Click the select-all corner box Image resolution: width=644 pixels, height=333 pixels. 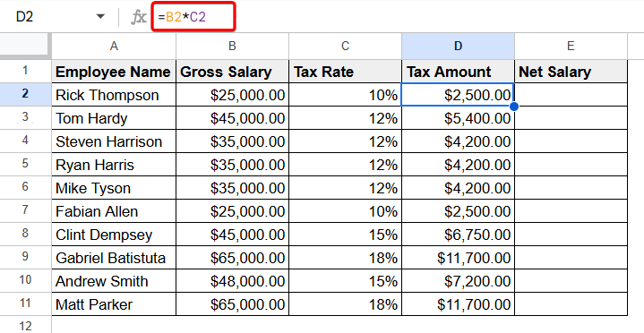click(25, 46)
